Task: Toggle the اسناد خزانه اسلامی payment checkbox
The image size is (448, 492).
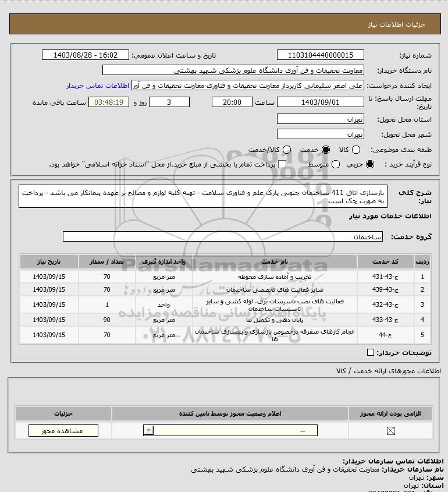Action: (282, 164)
